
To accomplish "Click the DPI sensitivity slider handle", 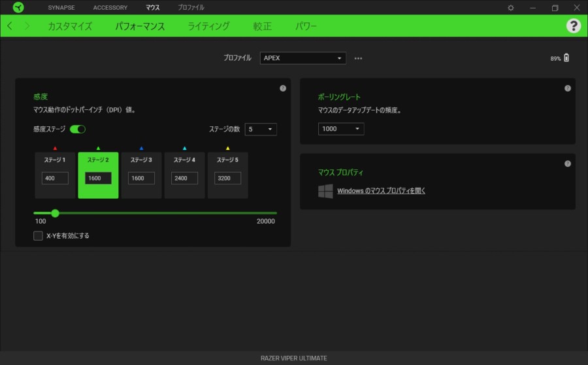I will coord(55,213).
